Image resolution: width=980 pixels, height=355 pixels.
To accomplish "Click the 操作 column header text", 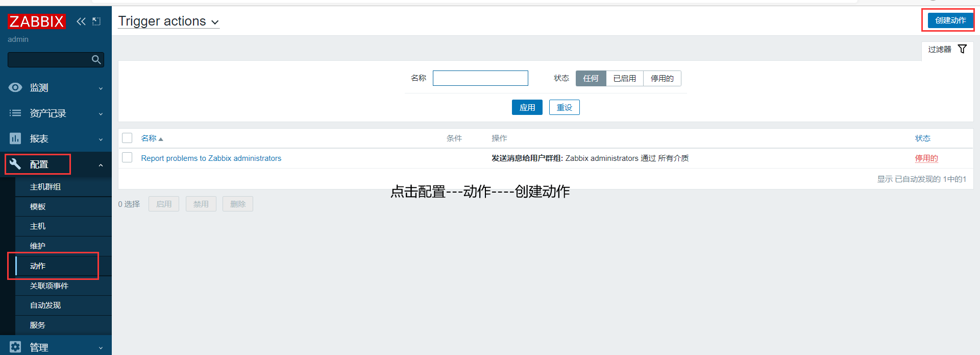I will (x=499, y=138).
